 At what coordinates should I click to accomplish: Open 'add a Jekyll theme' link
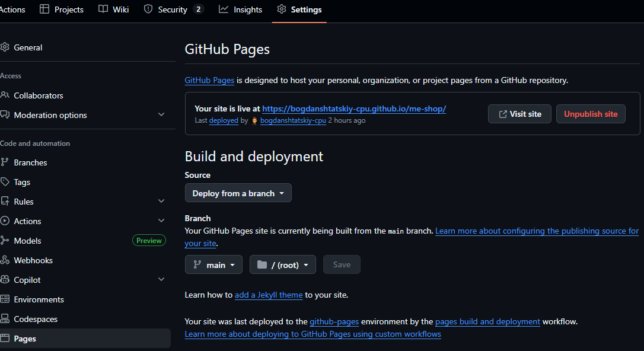click(x=269, y=295)
